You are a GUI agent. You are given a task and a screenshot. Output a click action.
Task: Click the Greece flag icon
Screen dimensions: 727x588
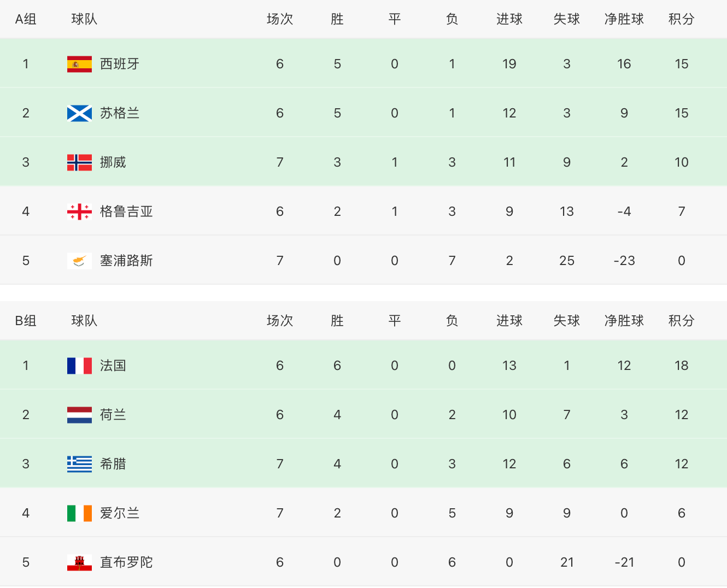pos(79,464)
